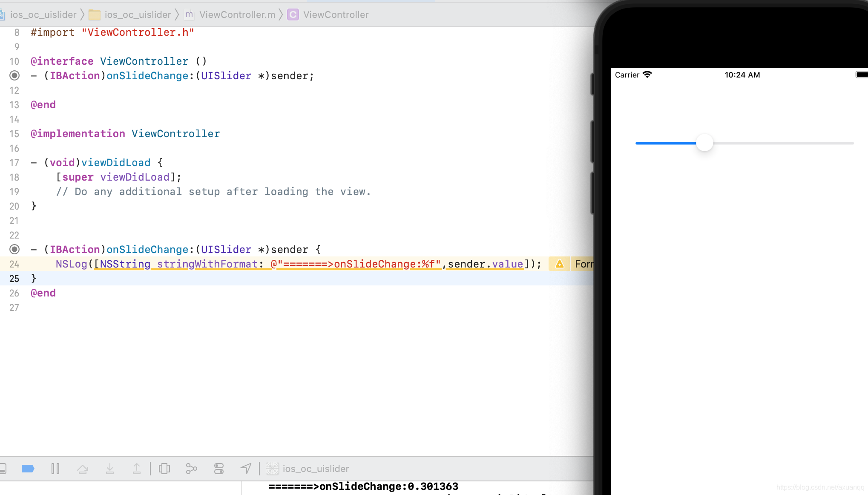Viewport: 868px width, 495px height.
Task: Open the Debug Memory Graph tool
Action: tap(192, 469)
